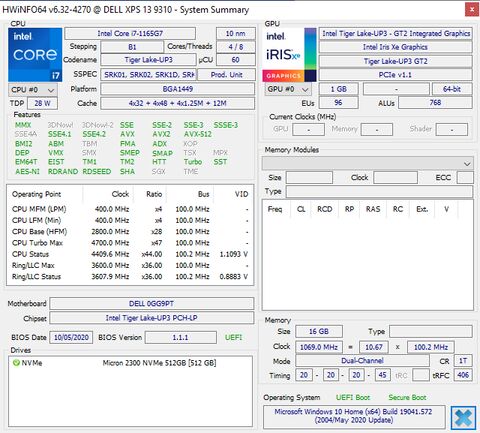This screenshot has height=433, width=480.
Task: Click the Cache 4x32 + 4x48 field
Action: pyautogui.click(x=178, y=103)
